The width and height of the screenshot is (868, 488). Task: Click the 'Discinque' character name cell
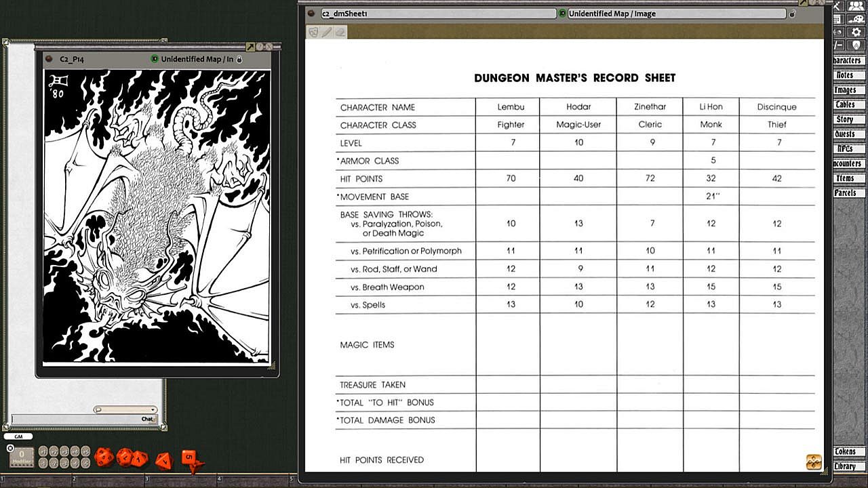pyautogui.click(x=777, y=107)
